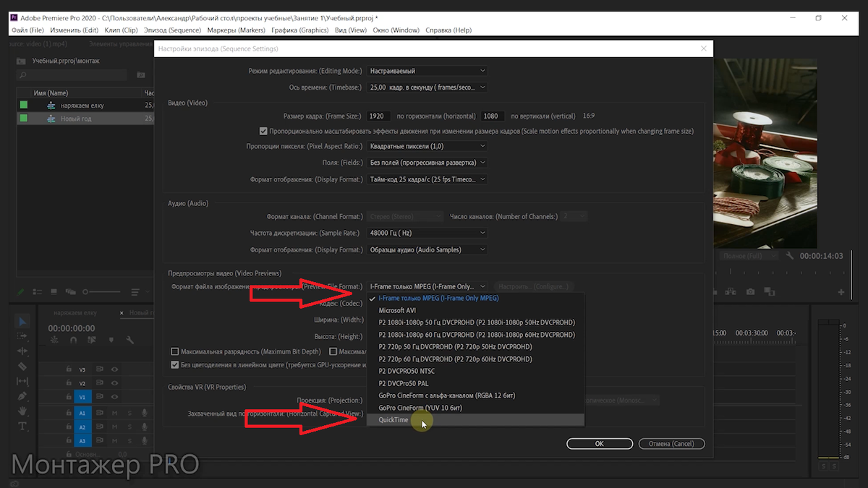
Task: Mute audio track A1
Action: tap(114, 413)
